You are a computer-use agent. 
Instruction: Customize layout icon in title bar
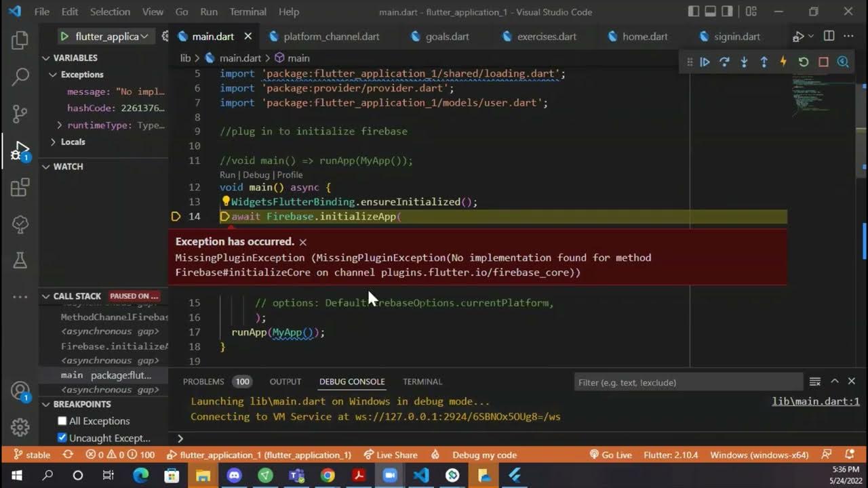751,12
